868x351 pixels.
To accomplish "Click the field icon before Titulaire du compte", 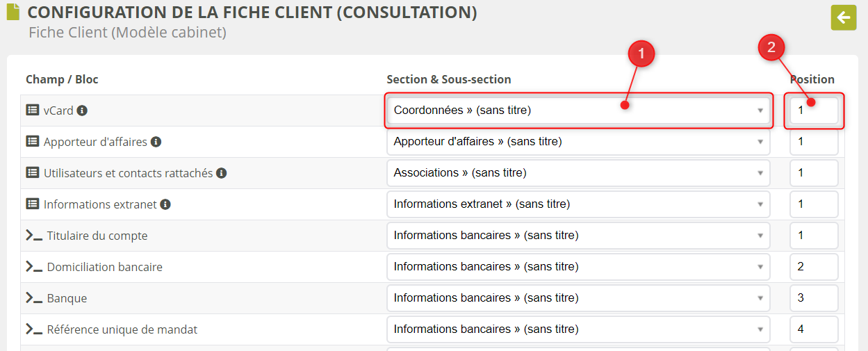I will tap(34, 236).
